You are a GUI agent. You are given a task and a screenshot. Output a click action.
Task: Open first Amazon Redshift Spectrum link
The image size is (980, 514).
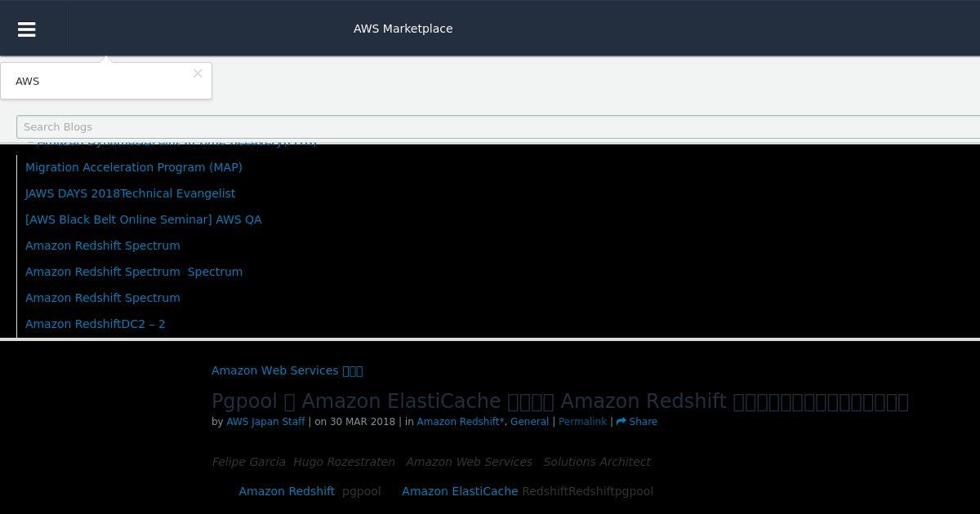pyautogui.click(x=103, y=246)
